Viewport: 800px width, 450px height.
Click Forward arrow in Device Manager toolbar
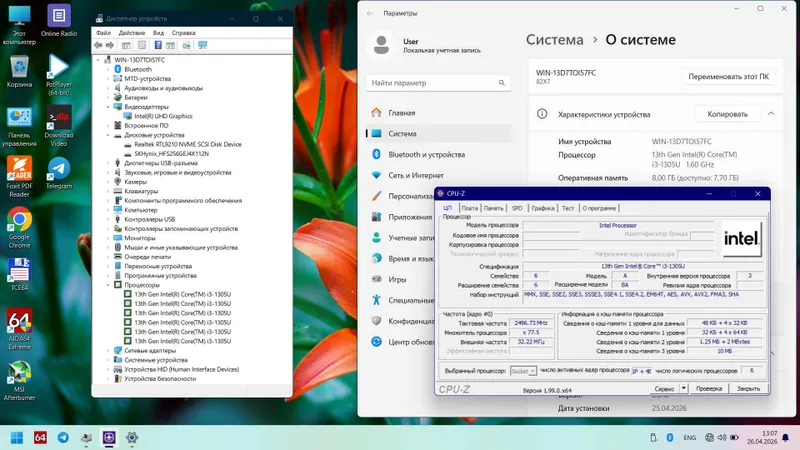click(110, 45)
